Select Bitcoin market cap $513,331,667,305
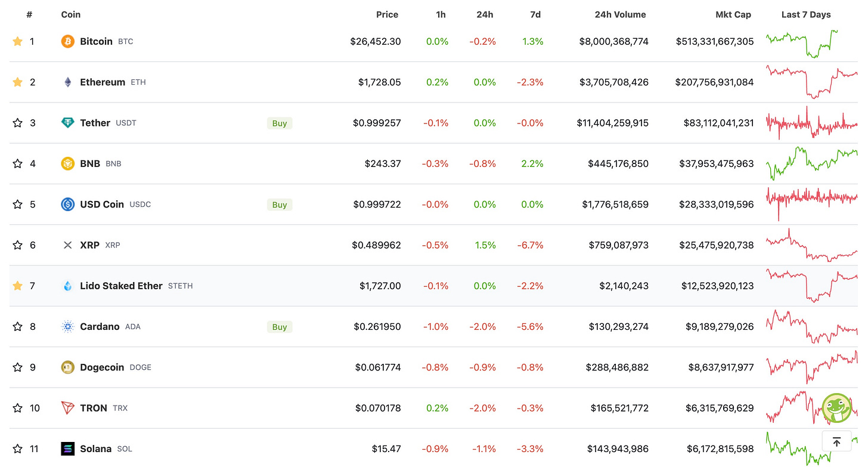868x467 pixels. (715, 41)
